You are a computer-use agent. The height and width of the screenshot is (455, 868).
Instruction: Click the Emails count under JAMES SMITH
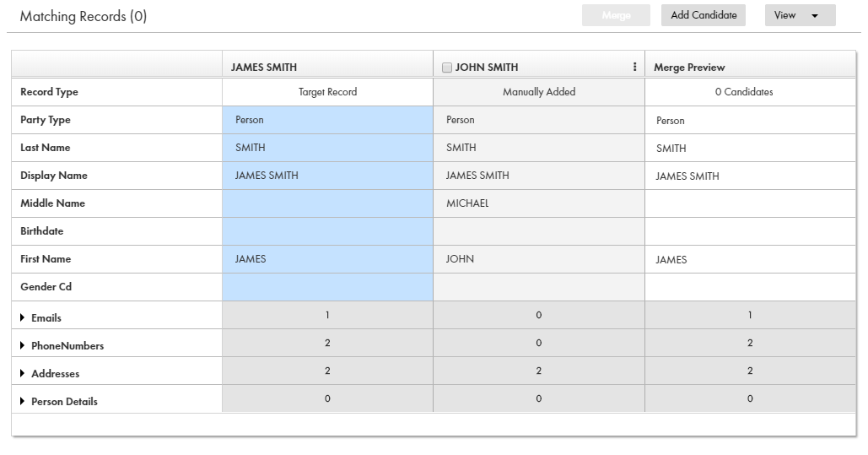click(x=327, y=316)
